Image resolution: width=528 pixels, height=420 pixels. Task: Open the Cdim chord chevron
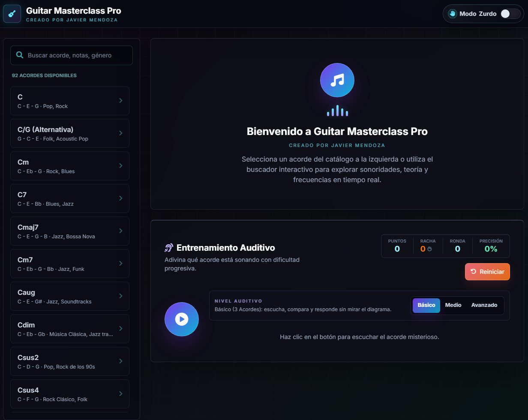[121, 328]
